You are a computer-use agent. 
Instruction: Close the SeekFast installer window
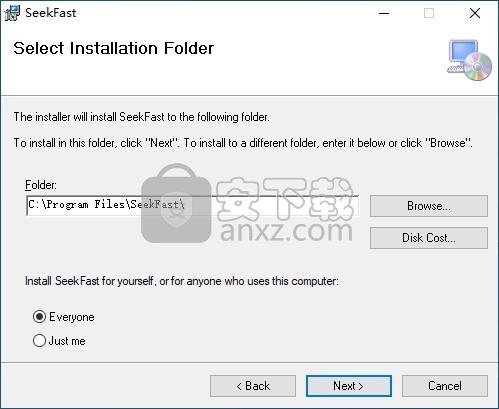[x=475, y=13]
